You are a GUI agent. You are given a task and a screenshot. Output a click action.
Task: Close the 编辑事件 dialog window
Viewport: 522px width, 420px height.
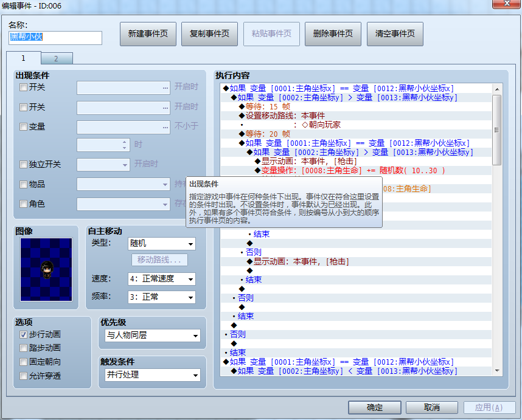pyautogui.click(x=507, y=3)
